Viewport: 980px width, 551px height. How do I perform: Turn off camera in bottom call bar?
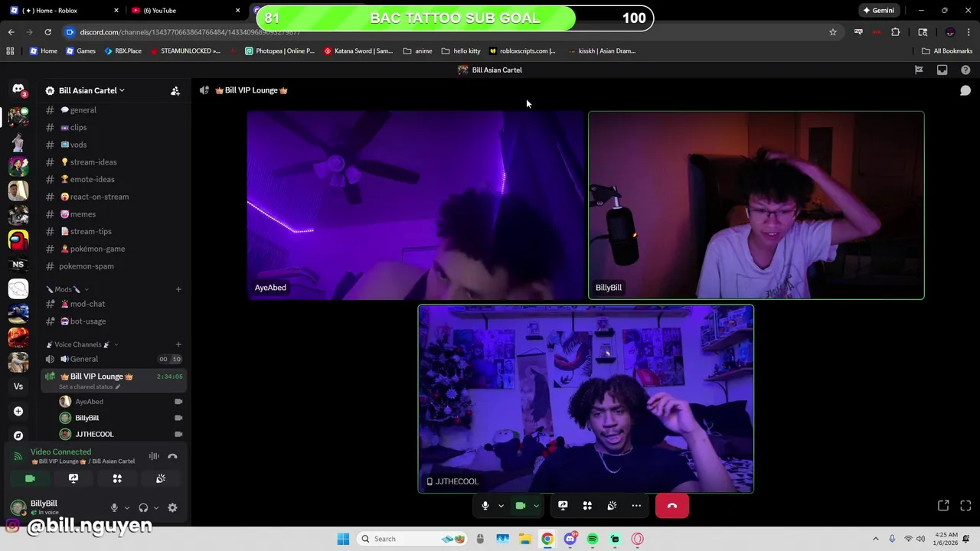[x=521, y=506]
